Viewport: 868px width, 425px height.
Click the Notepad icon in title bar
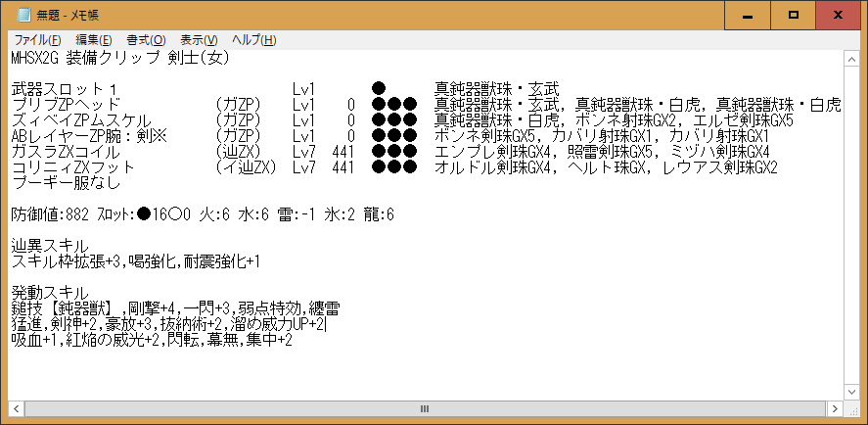(x=23, y=15)
